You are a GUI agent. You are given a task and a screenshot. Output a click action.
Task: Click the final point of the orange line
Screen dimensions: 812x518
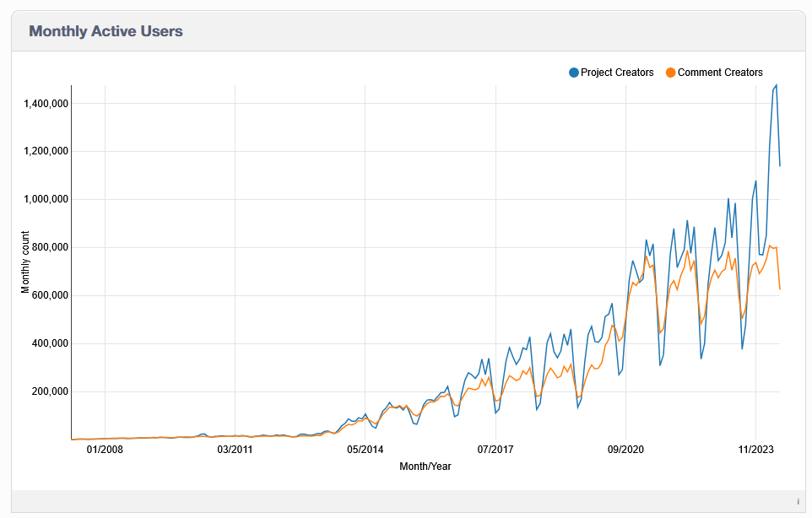click(x=780, y=289)
